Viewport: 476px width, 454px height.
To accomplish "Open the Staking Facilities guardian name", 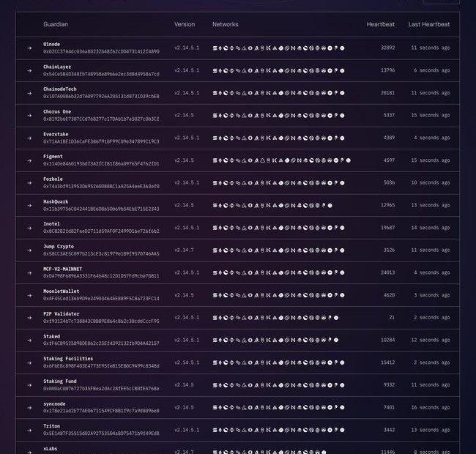I will 68,359.
